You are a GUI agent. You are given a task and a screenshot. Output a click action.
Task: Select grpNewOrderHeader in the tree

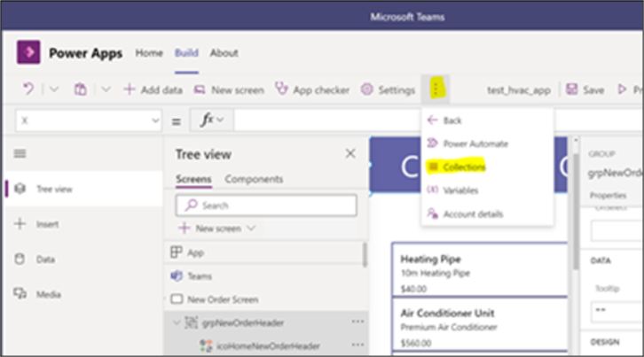pyautogui.click(x=243, y=323)
